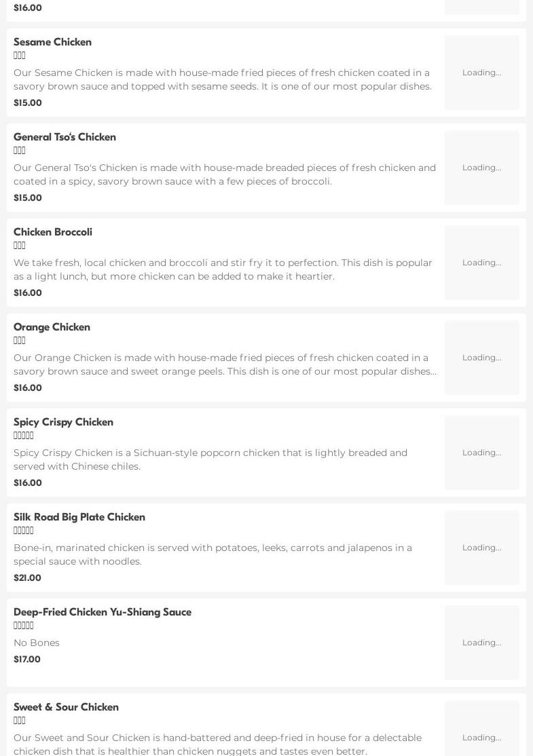
Task: Click the Deep-Fried Chicken Yu-Shiang Sauce thumbnail
Action: point(481,643)
